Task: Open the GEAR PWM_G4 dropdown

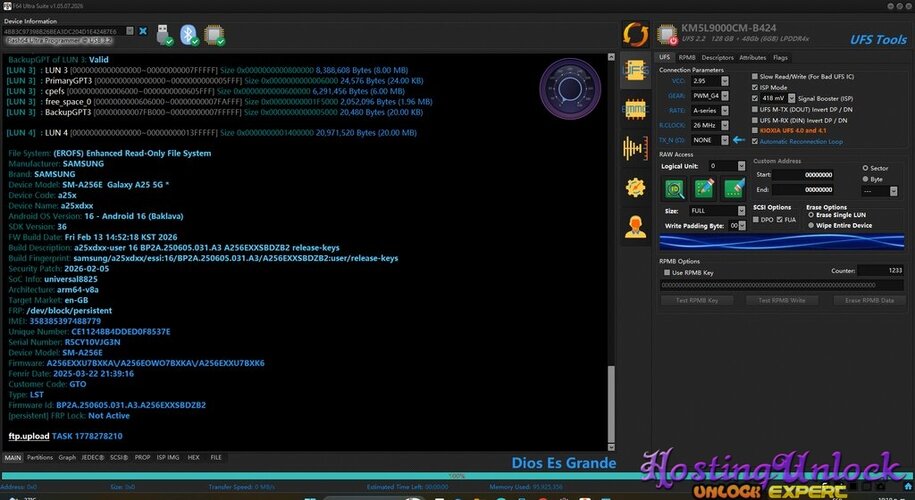Action: (710, 96)
